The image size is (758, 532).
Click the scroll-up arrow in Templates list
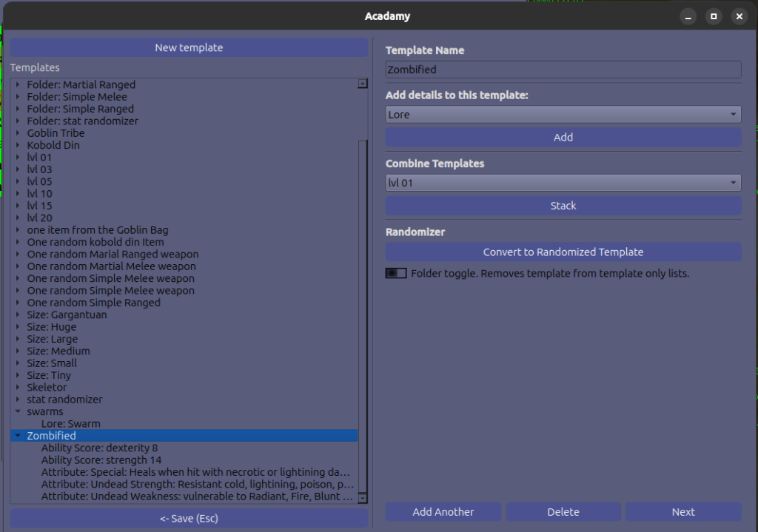click(x=363, y=84)
